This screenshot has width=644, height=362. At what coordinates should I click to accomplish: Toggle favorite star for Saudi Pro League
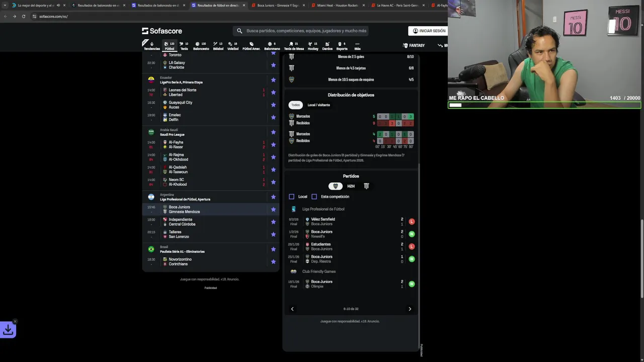click(273, 132)
